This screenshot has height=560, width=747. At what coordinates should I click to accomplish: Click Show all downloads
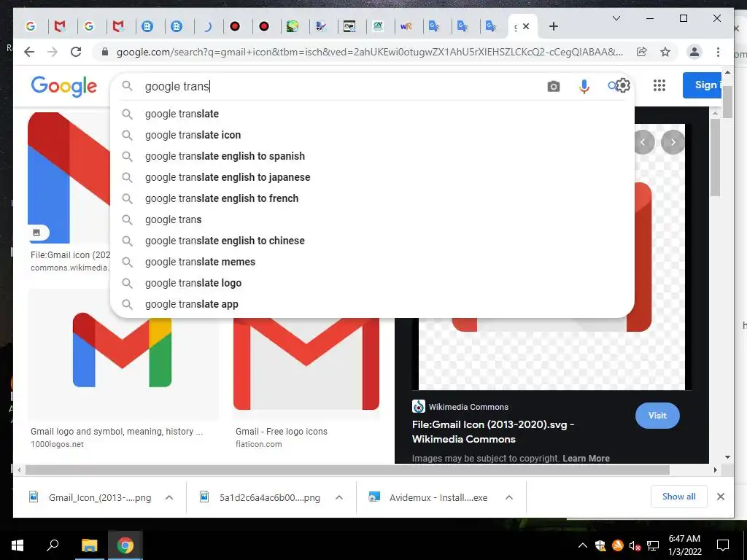[678, 497]
